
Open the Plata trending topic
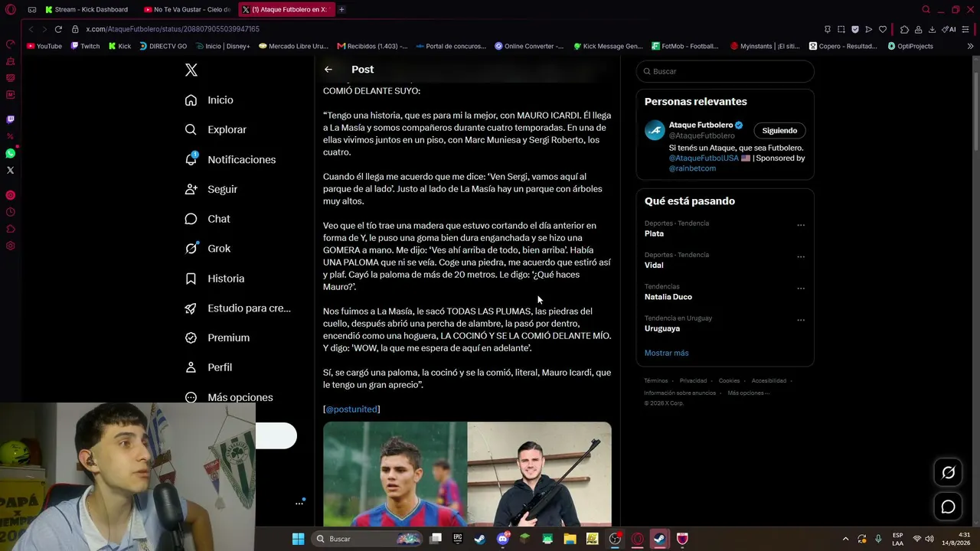tap(654, 233)
